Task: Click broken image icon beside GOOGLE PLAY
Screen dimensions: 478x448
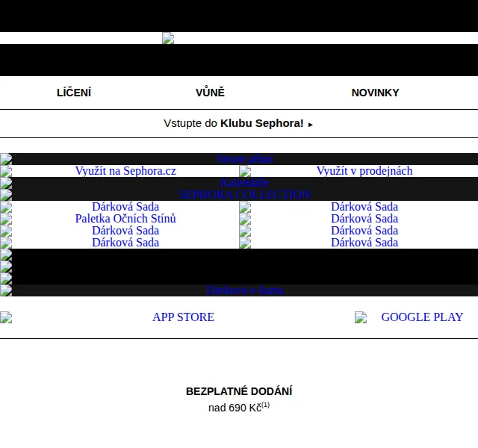Action: click(x=361, y=317)
